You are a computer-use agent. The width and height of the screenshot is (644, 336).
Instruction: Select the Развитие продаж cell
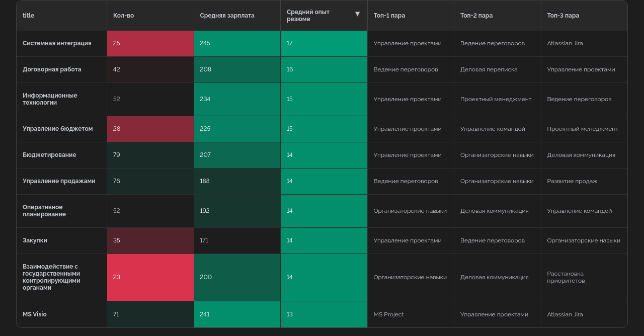pyautogui.click(x=572, y=181)
